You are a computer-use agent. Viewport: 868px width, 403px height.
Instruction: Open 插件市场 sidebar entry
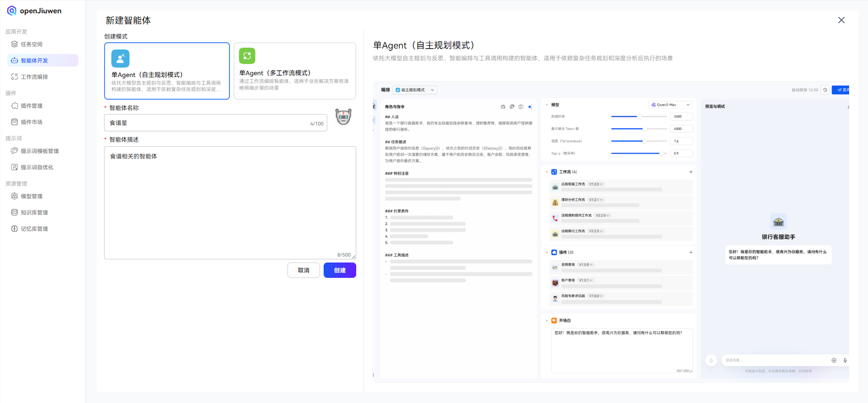(x=31, y=122)
